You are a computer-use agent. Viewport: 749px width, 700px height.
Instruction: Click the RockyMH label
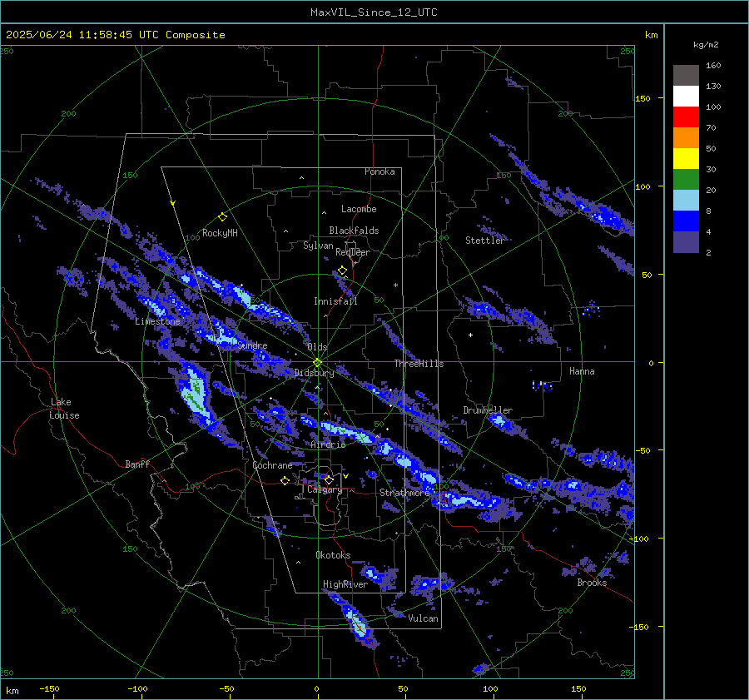[x=220, y=233]
